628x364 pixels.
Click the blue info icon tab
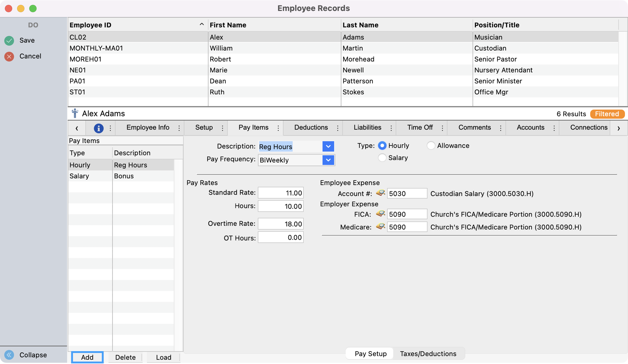pos(98,128)
